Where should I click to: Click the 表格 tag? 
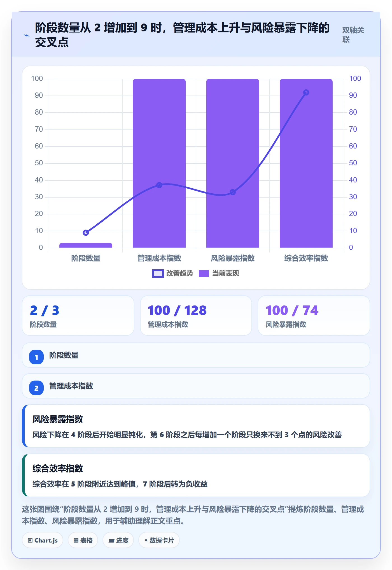[x=83, y=540]
